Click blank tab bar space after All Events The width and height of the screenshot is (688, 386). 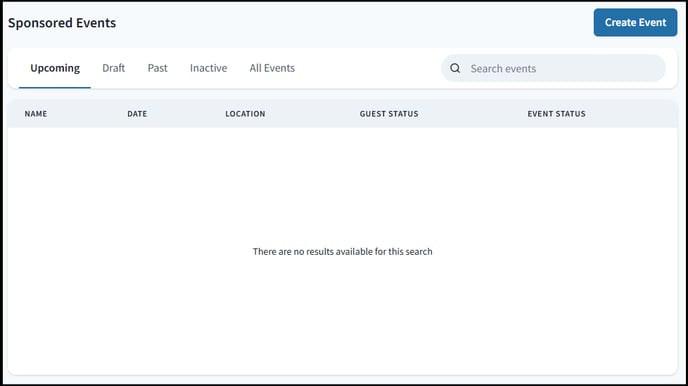[x=369, y=68]
